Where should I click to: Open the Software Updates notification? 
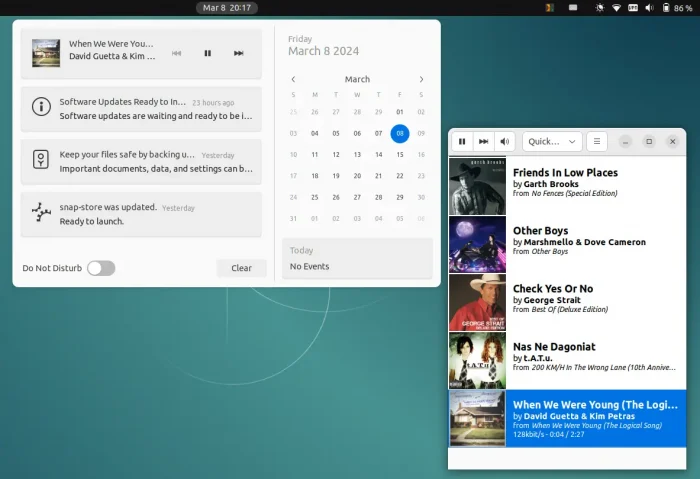pyautogui.click(x=140, y=108)
